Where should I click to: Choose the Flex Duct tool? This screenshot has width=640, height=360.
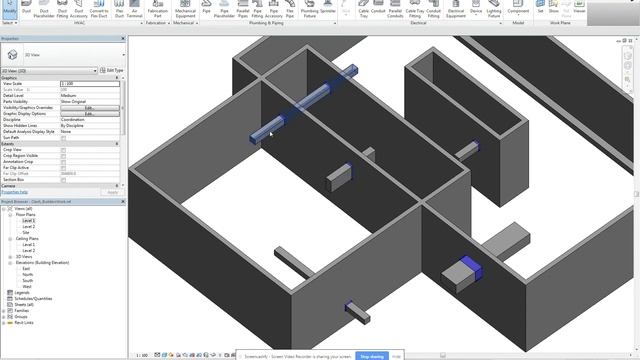click(119, 9)
